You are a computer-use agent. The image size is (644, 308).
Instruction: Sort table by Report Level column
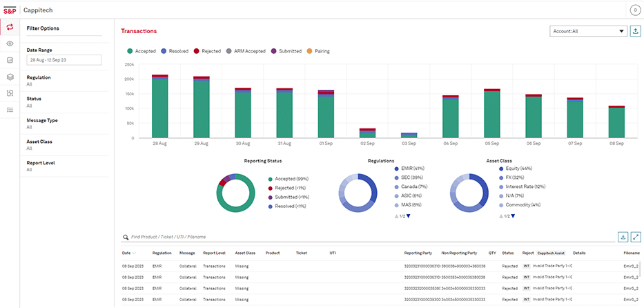tap(214, 253)
